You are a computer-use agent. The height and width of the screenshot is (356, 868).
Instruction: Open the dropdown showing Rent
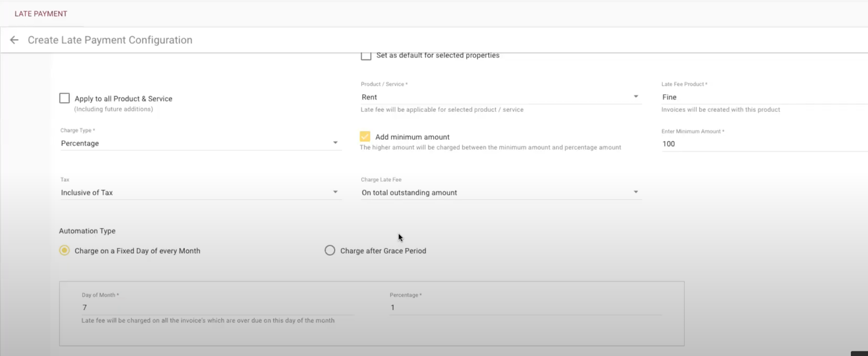[x=494, y=97]
